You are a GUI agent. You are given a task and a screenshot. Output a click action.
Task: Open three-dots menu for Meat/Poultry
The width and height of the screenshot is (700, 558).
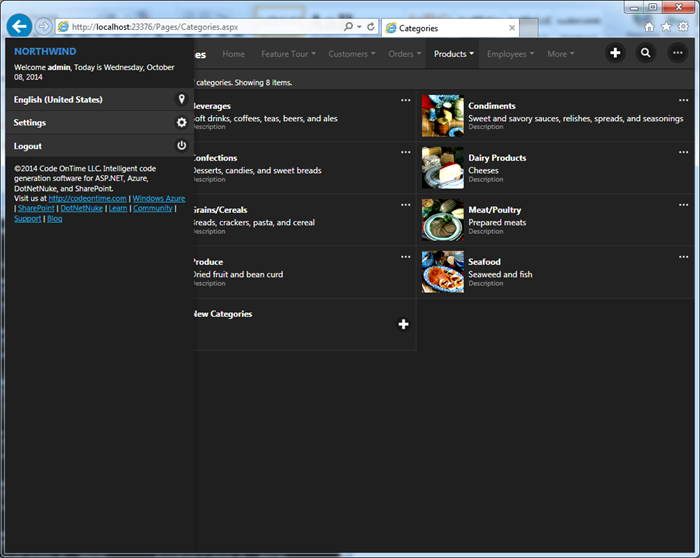point(683,204)
